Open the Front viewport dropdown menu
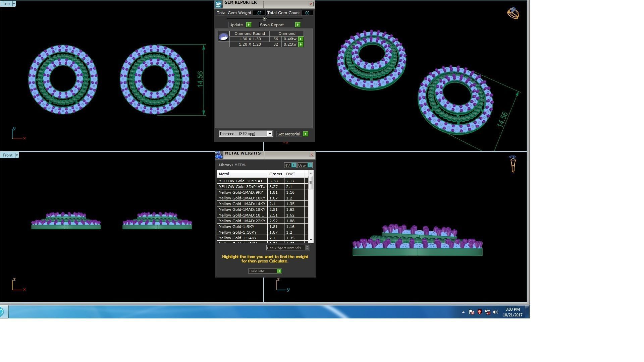The height and width of the screenshot is (362, 644). 16,155
